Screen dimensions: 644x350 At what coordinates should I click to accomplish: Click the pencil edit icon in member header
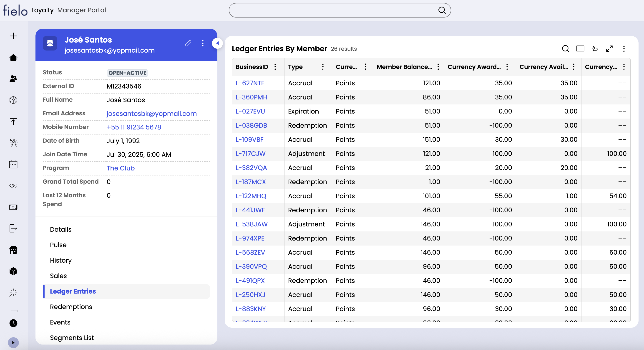pos(188,43)
